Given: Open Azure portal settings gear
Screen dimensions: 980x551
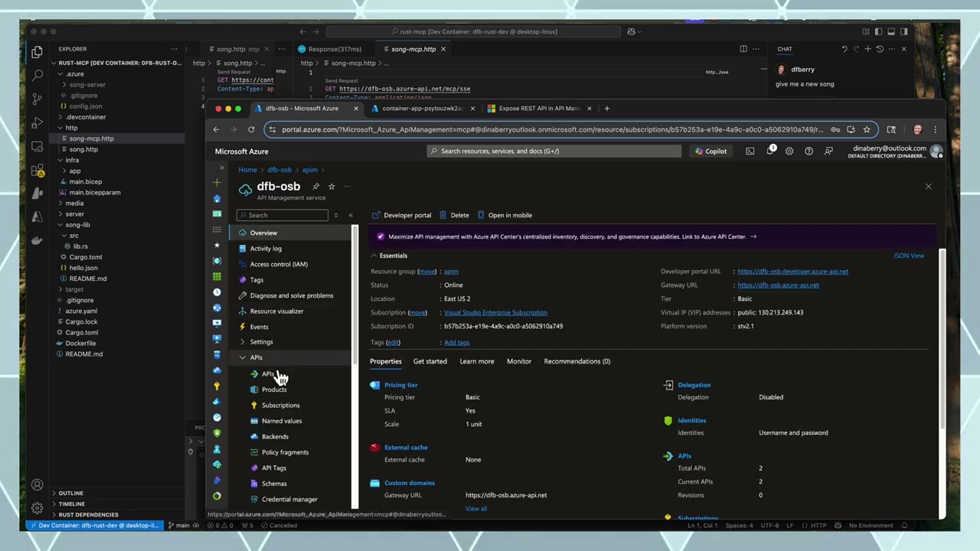Looking at the screenshot, I should pyautogui.click(x=789, y=152).
